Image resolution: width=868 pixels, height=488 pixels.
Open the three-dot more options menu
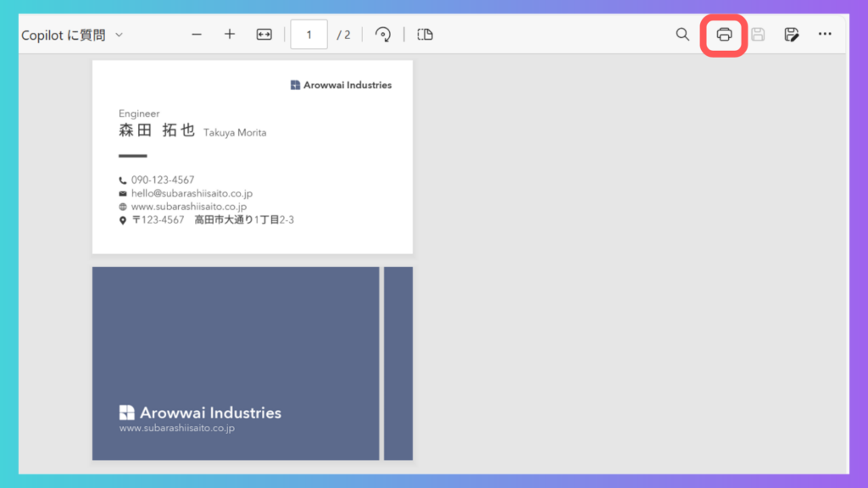click(x=825, y=35)
